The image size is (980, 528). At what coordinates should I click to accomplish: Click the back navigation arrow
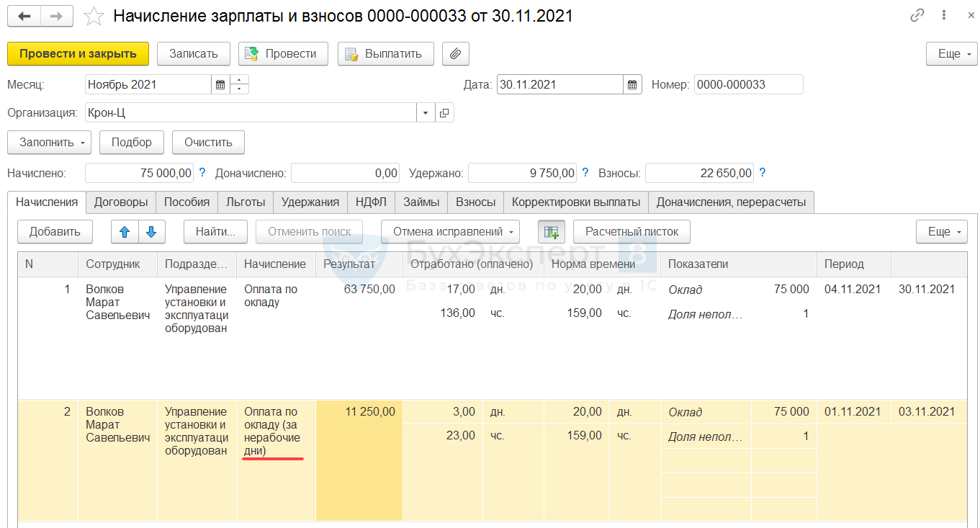click(24, 16)
